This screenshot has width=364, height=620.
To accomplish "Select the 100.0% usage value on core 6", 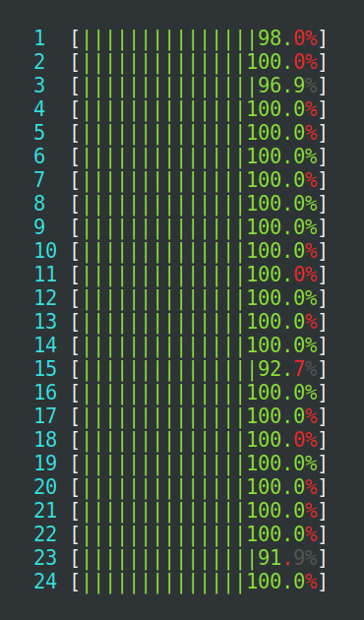I will (282, 156).
